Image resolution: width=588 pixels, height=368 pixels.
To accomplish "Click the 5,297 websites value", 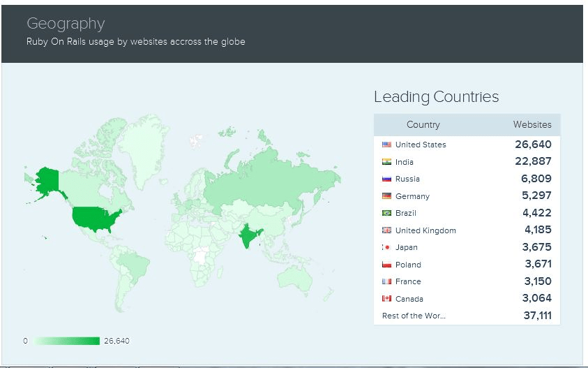I will pos(536,196).
